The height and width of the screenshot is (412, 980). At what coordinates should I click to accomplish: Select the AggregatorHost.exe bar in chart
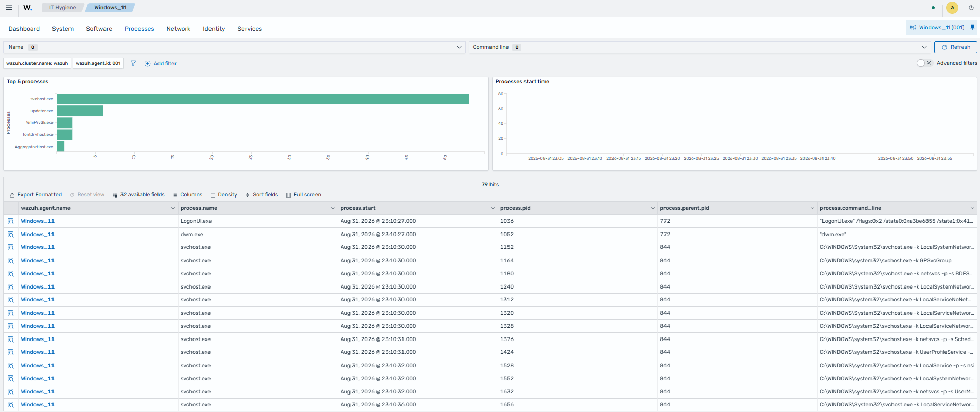(x=60, y=147)
